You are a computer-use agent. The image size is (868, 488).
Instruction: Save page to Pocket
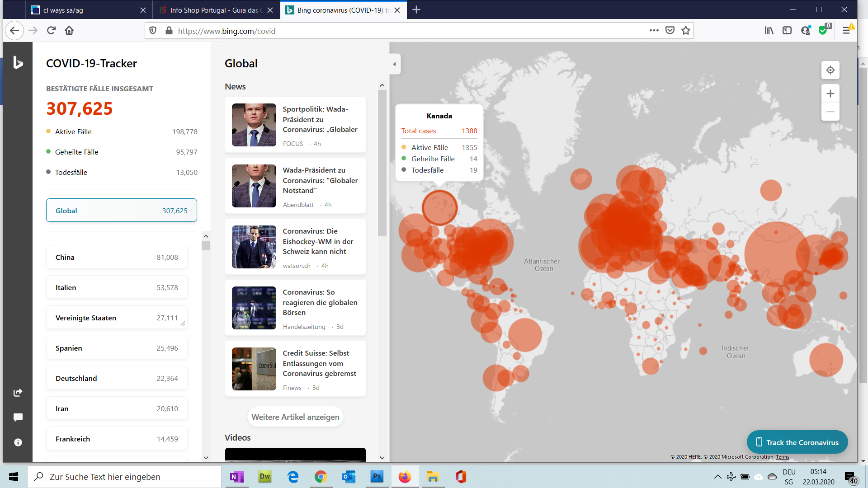tap(670, 31)
